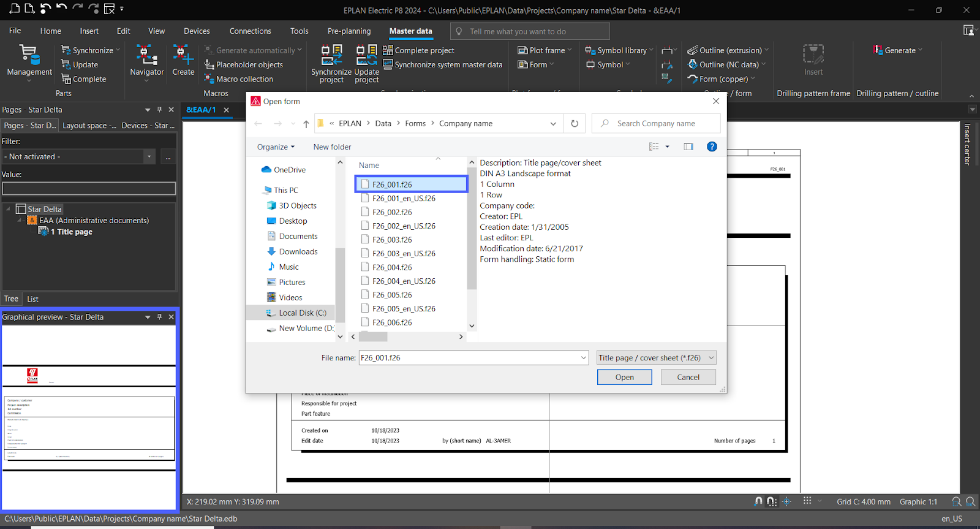Open Organize menu in dialog
Screen dimensions: 980x529
276,147
